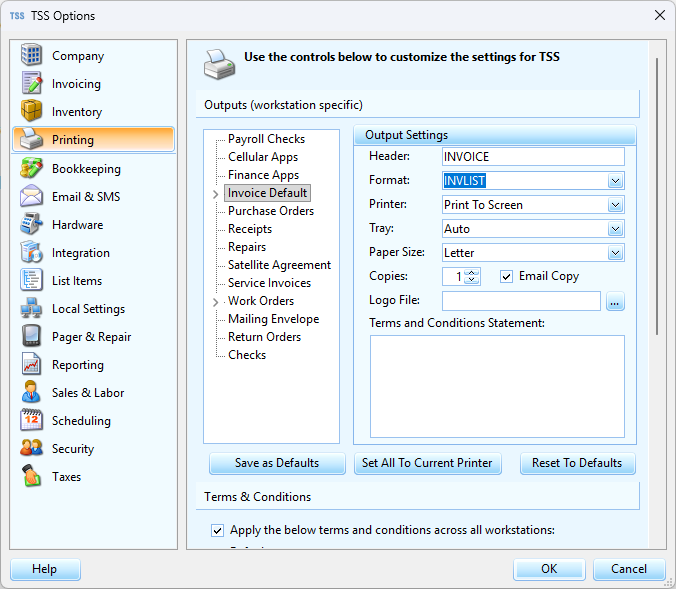
Task: Click the Taxes icon in sidebar
Action: pos(32,477)
